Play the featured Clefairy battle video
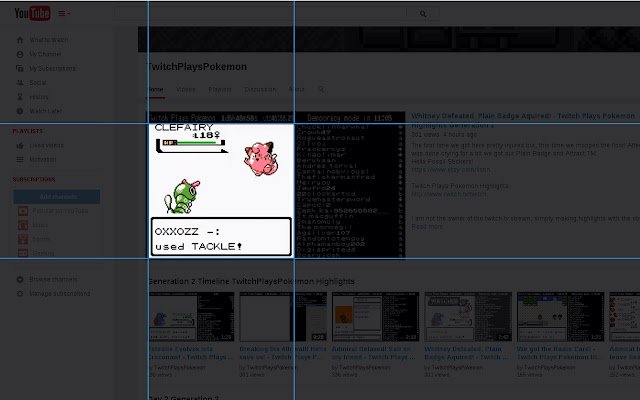This screenshot has height=400, width=640. click(x=276, y=185)
